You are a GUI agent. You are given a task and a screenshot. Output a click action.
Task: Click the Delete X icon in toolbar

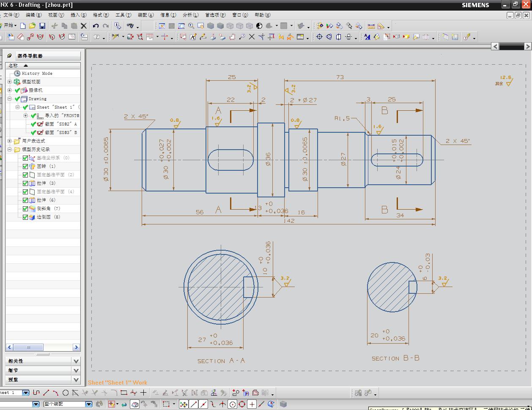[84, 26]
